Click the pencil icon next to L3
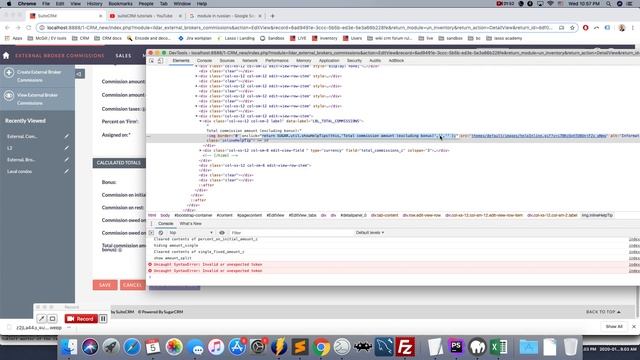Screen dimensions: 640x360 (67, 148)
